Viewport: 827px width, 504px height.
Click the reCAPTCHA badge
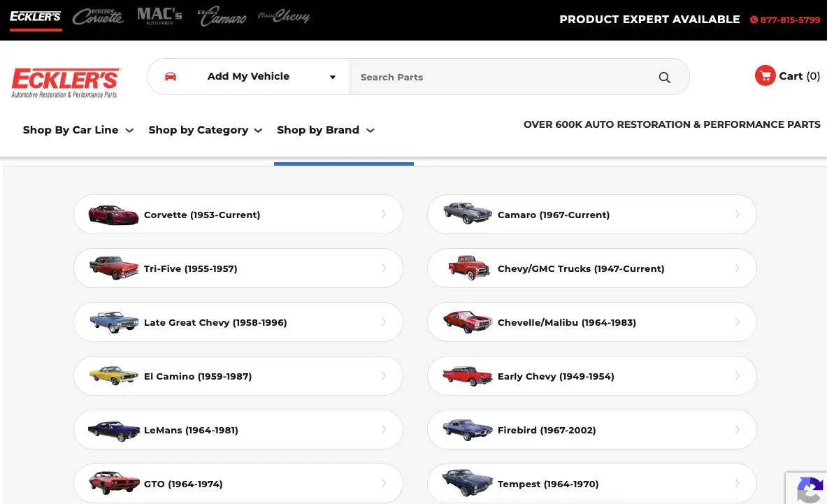click(x=807, y=488)
